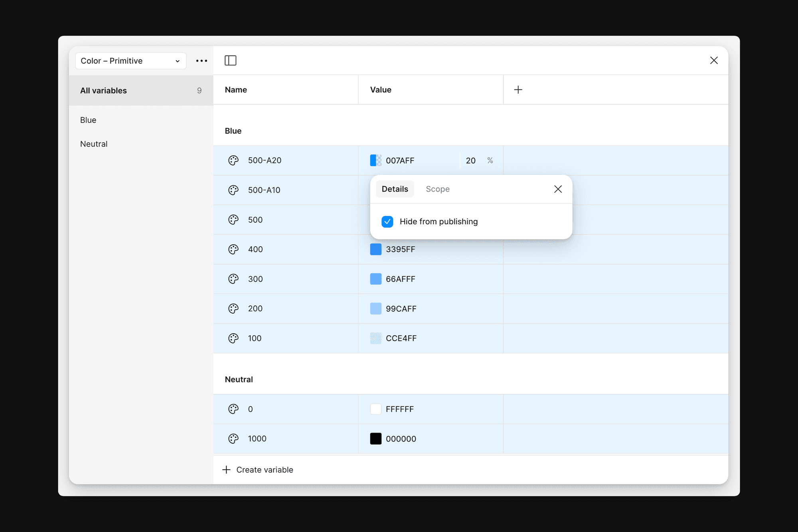Switch to the Scope tab

[x=437, y=189]
